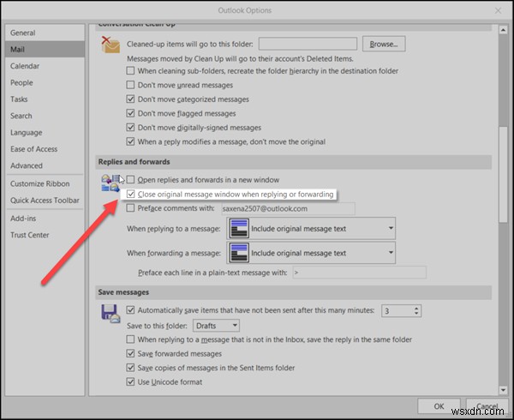Open the Add-ins category
The height and width of the screenshot is (420, 514).
[45, 219]
